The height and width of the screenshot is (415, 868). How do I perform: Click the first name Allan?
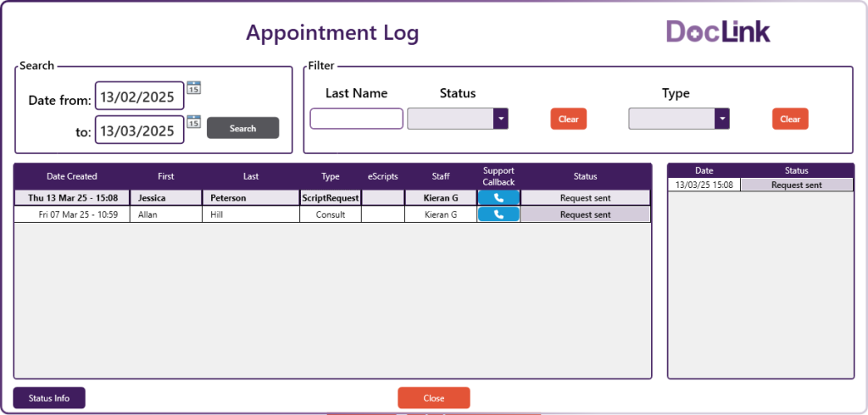click(147, 214)
